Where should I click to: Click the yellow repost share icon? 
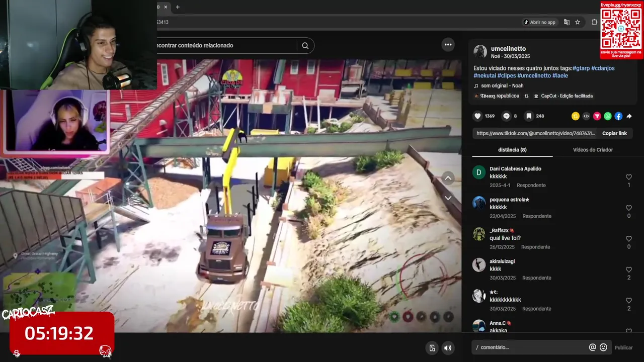[576, 116]
